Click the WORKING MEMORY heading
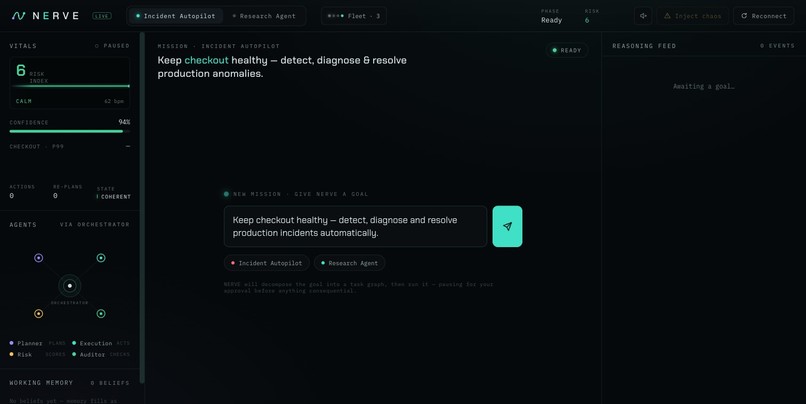This screenshot has height=404, width=806. (41, 383)
